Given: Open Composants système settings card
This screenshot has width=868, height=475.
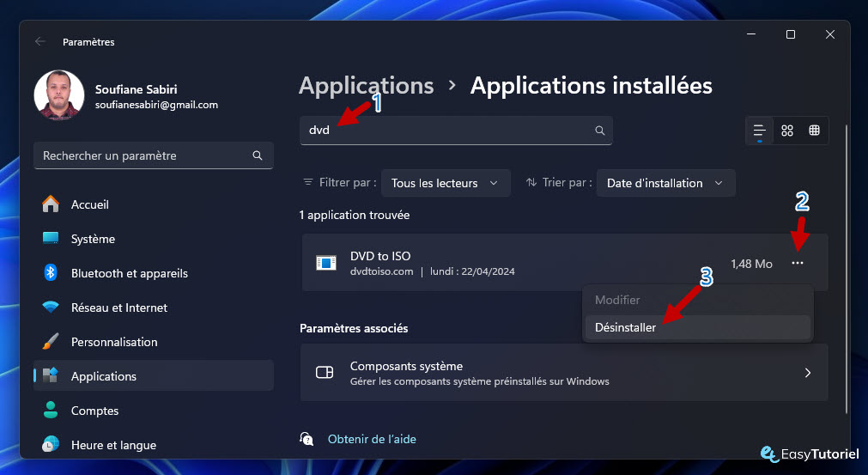Looking at the screenshot, I should click(x=564, y=373).
